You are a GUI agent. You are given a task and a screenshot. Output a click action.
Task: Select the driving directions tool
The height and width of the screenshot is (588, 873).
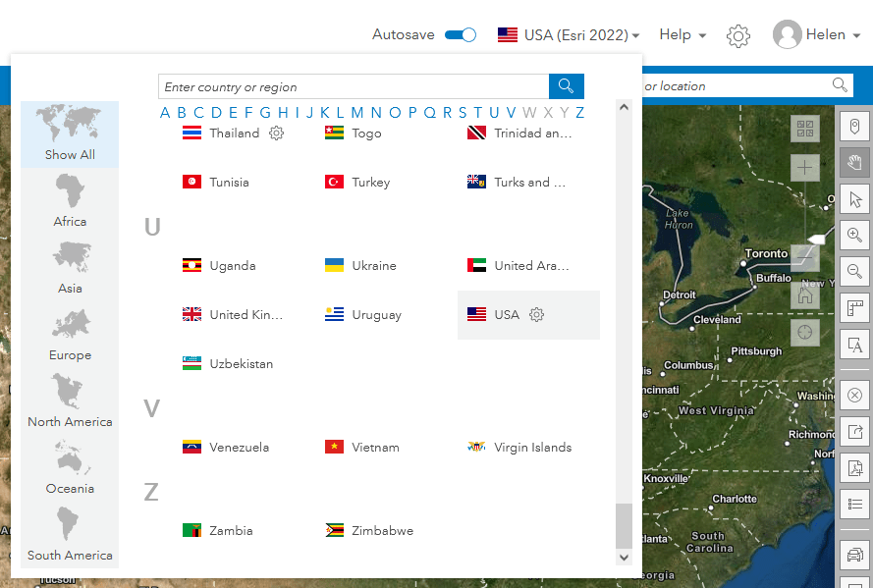tap(854, 555)
